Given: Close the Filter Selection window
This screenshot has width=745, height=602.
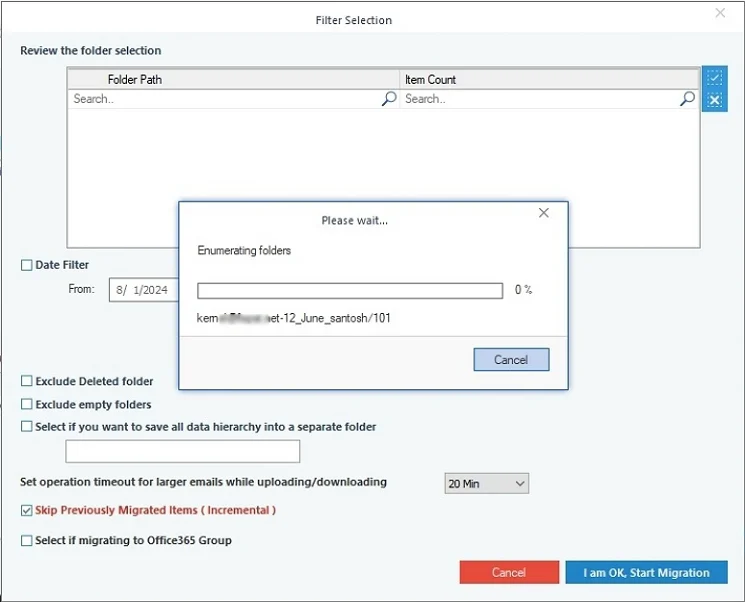Looking at the screenshot, I should pyautogui.click(x=720, y=13).
